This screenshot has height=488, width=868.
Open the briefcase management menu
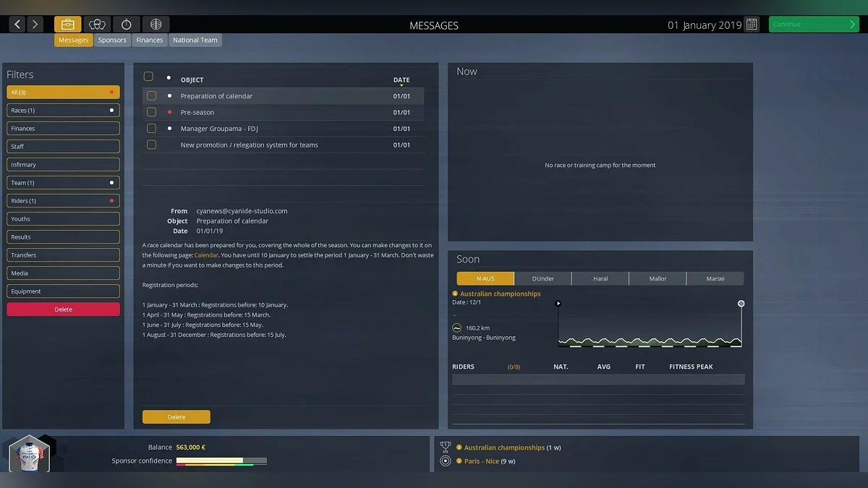[x=67, y=25]
